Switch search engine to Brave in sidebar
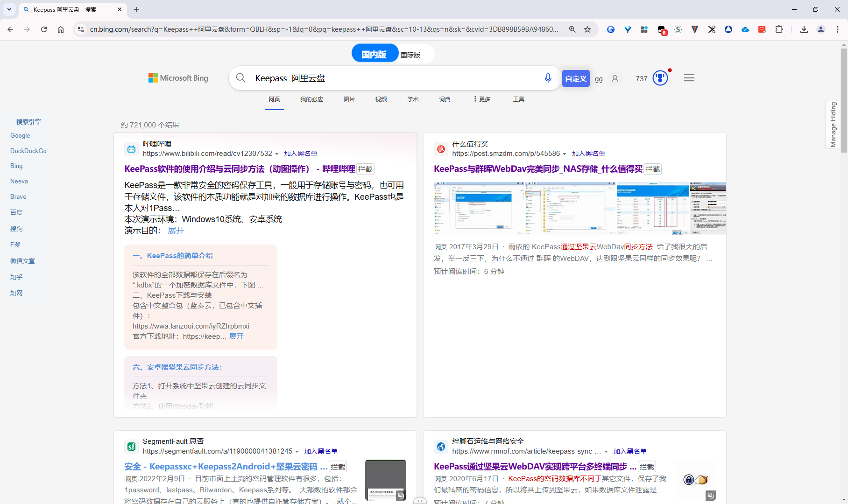 click(18, 196)
